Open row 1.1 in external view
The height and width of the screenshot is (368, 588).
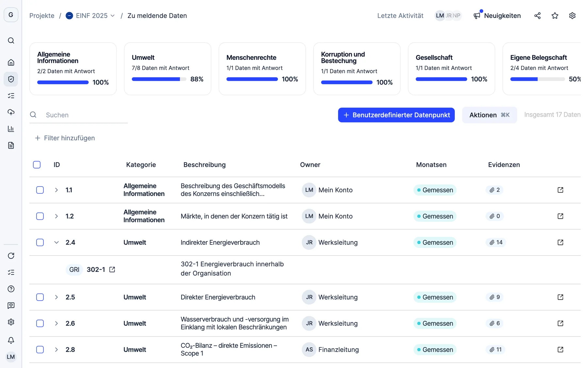pos(560,190)
